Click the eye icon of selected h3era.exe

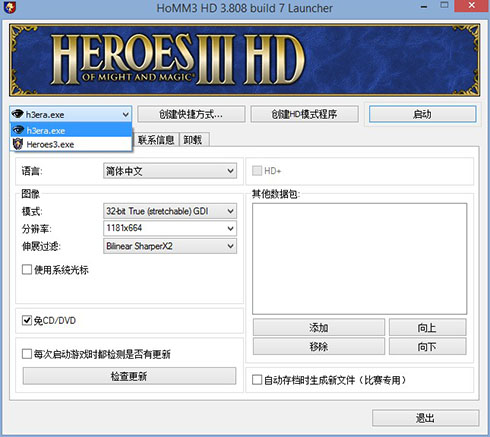pos(17,114)
